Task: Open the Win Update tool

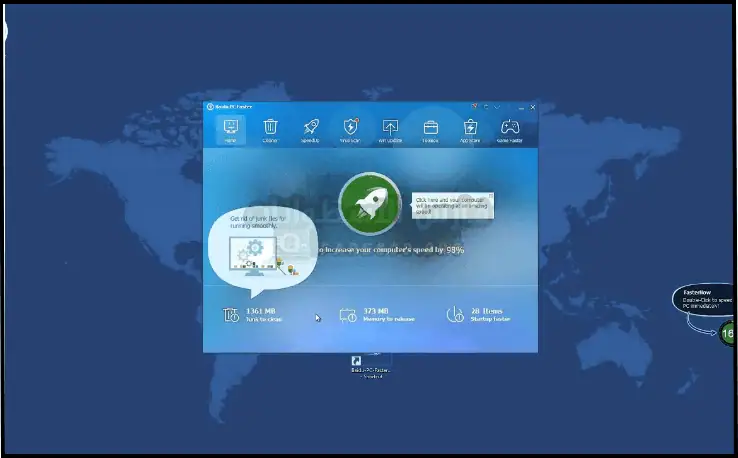Action: (x=390, y=130)
